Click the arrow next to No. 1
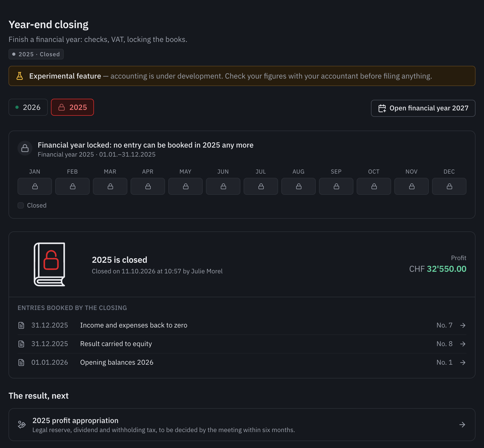Screen dimensions: 484x448 pos(463,363)
